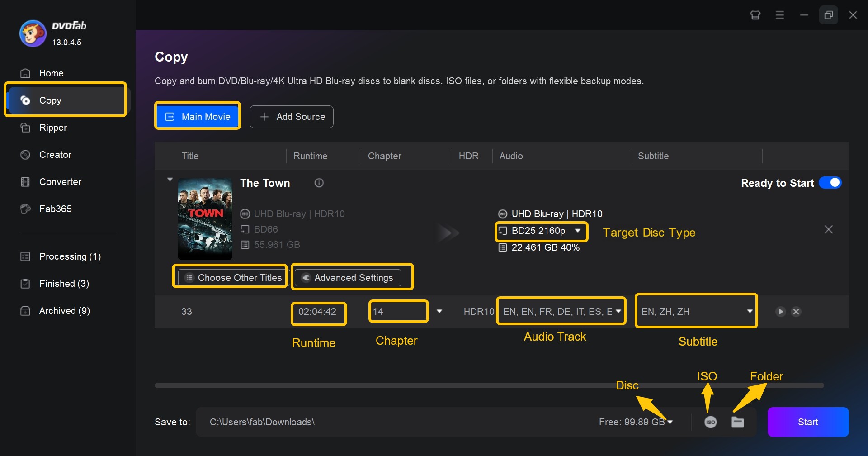The height and width of the screenshot is (456, 868).
Task: Click the Save to path field
Action: coord(393,422)
